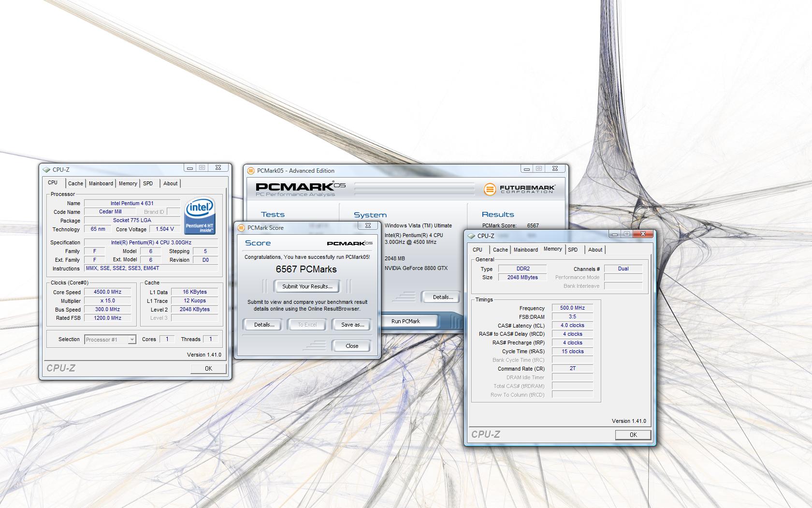Close the PCMark05 Advanced Edition window
812x508 pixels.
555,169
